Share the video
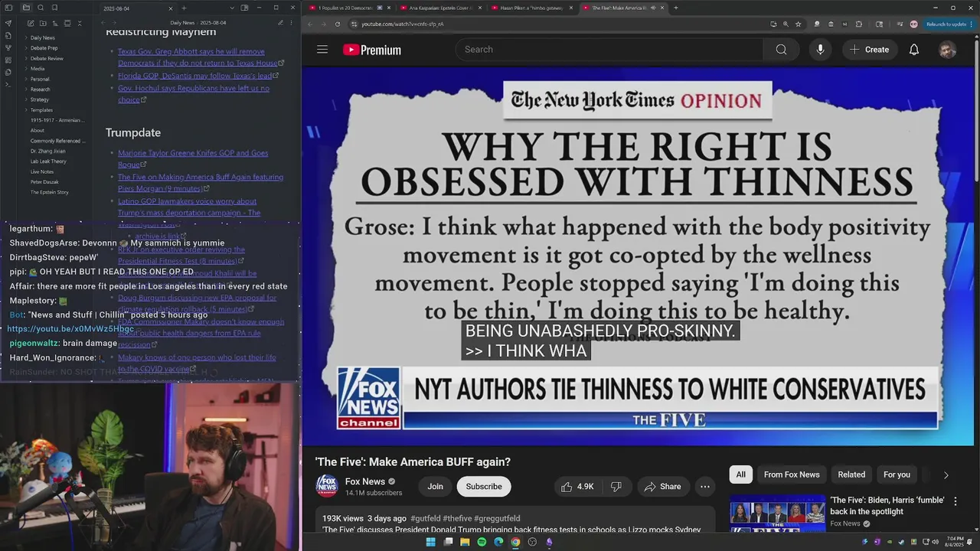The height and width of the screenshot is (551, 980). [663, 487]
